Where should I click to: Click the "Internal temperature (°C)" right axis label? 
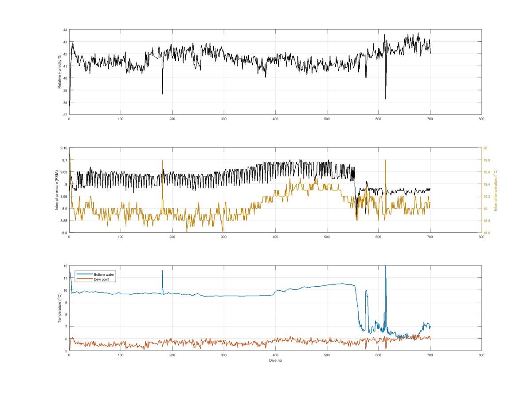click(x=496, y=191)
